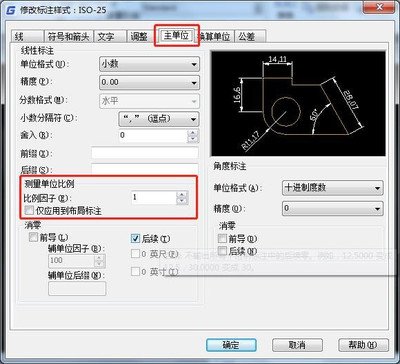Click the 线性标注 group label
Image resolution: width=400 pixels, height=364 pixels.
click(37, 51)
